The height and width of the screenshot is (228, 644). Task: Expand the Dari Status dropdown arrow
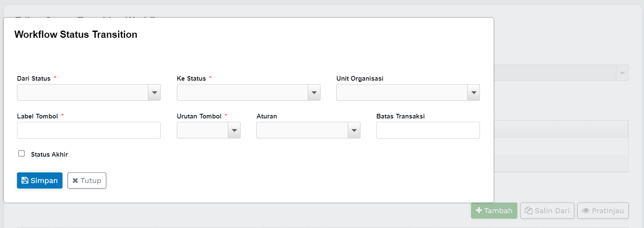click(154, 93)
